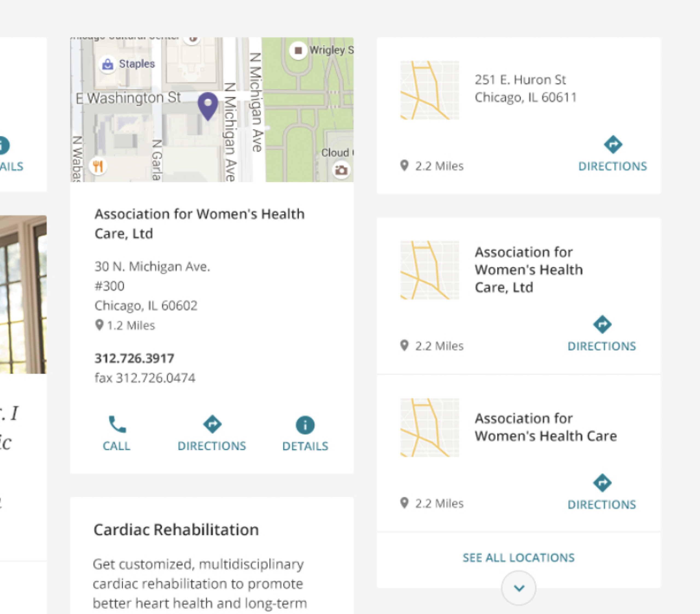Click the phone Call icon
This screenshot has width=700, height=614.
coord(117,425)
